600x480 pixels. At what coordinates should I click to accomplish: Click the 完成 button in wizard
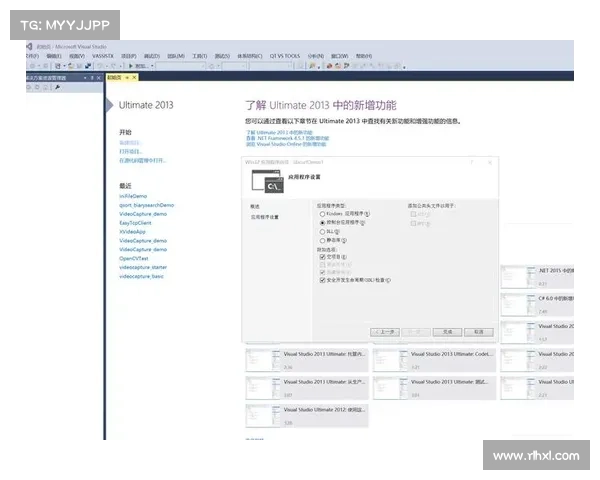(x=448, y=331)
